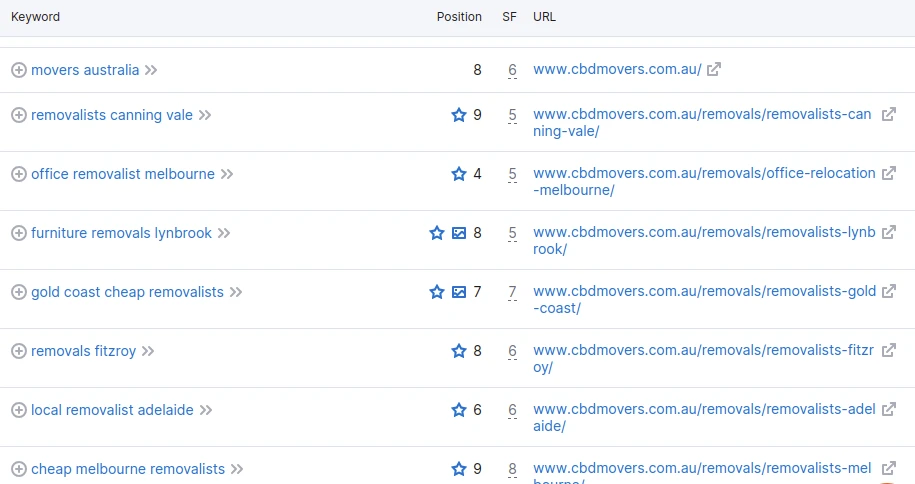Open the gold coast cheap removalists keyword

pyautogui.click(x=127, y=292)
